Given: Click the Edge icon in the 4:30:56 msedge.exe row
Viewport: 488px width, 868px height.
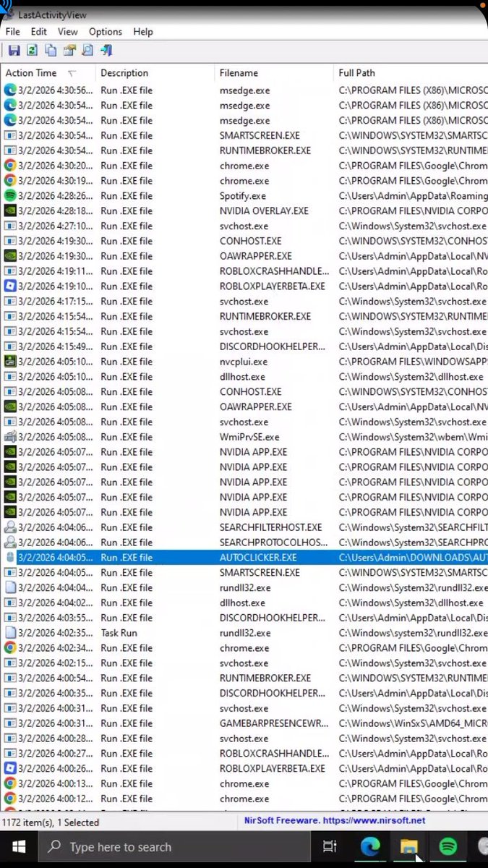Looking at the screenshot, I should 10,90.
